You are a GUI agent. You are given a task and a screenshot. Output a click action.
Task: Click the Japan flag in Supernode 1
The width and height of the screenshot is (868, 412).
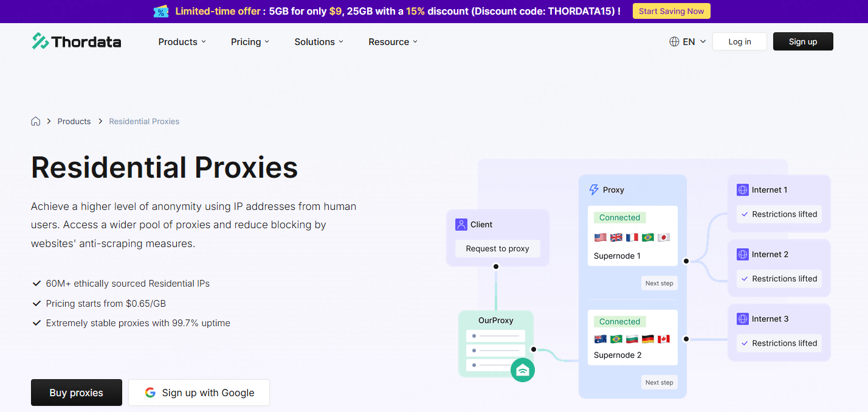(x=664, y=237)
